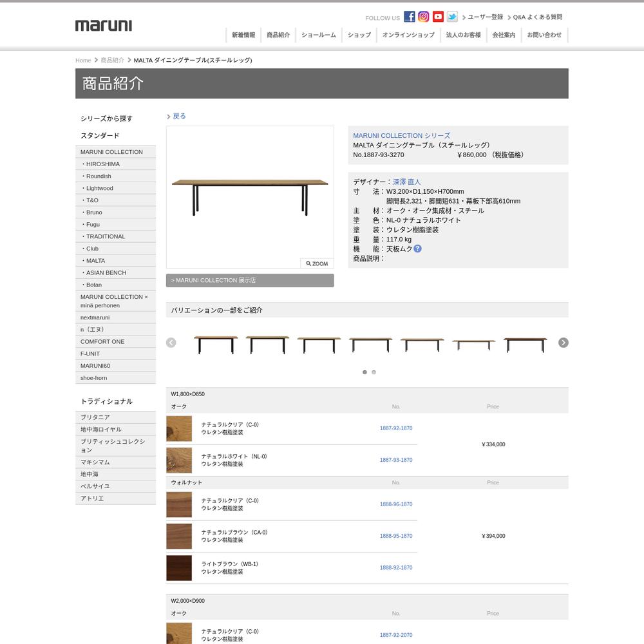Open HIROSHIMA series in sidebar
This screenshot has width=644, height=644.
pos(115,164)
